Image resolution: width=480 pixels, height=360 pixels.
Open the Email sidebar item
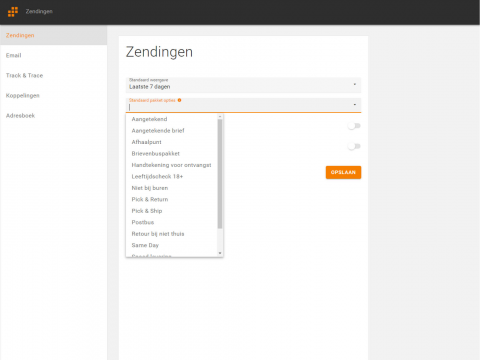click(53, 55)
